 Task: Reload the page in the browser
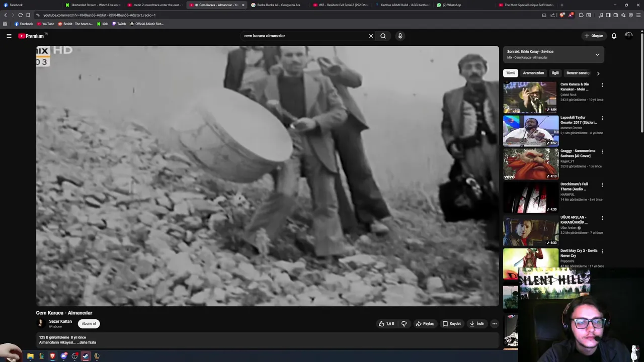20,15
